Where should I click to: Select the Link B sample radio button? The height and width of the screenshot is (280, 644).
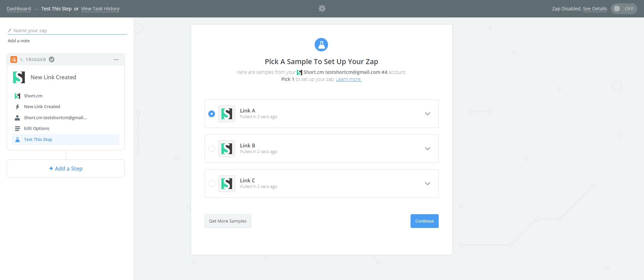pyautogui.click(x=212, y=149)
